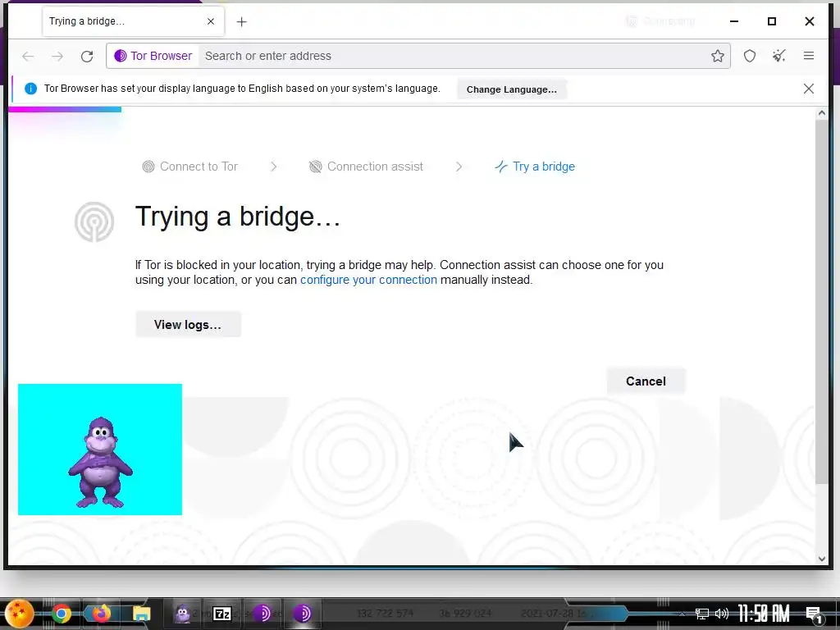Switch to the 7-Zip taskbar item
This screenshot has height=630, width=840.
[x=221, y=614]
